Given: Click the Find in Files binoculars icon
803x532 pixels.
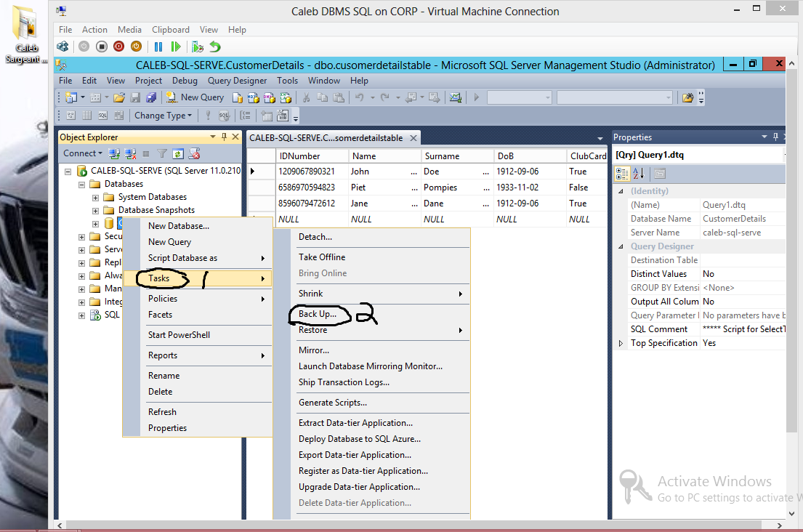Looking at the screenshot, I should [x=687, y=97].
